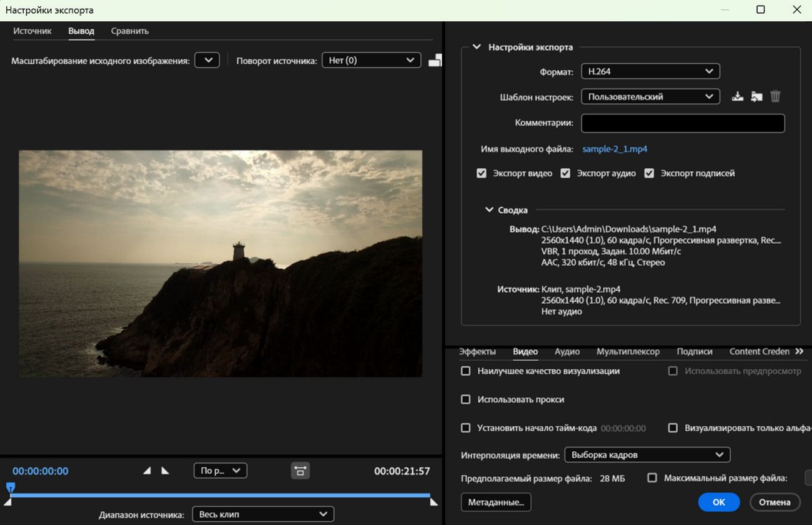The image size is (812, 525).
Task: Click the set in point triangle
Action: pyautogui.click(x=147, y=471)
